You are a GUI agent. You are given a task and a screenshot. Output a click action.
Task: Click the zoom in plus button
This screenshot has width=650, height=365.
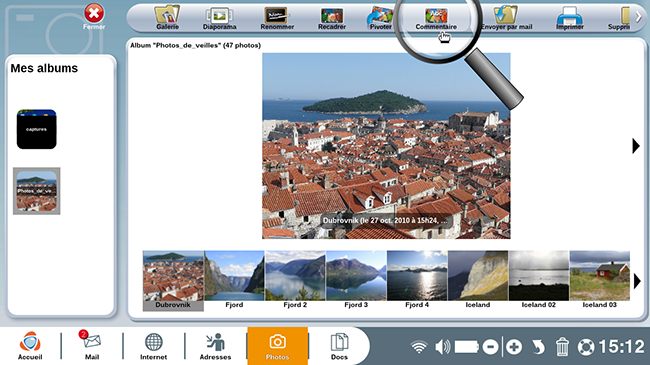[x=514, y=346]
